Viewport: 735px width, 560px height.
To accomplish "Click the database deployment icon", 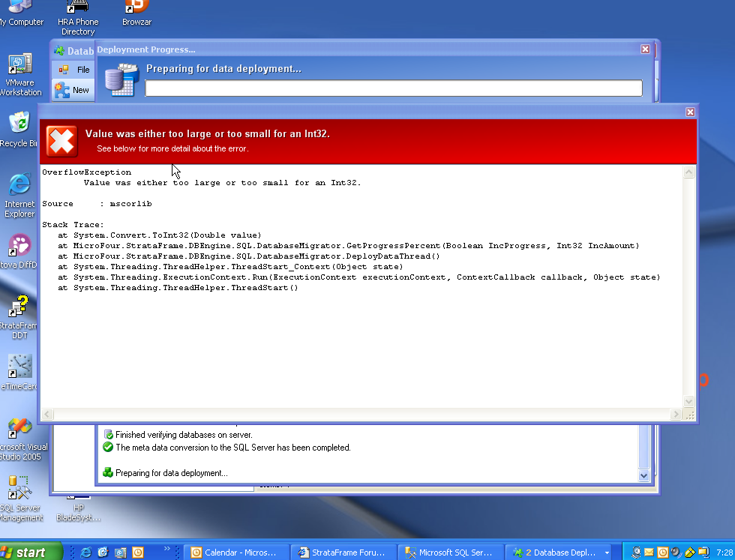I will (x=120, y=79).
